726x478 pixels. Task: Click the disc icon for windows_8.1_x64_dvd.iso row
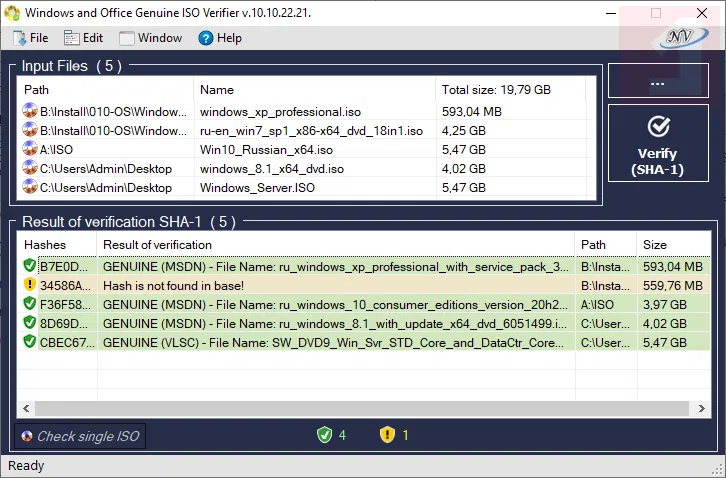(30, 167)
